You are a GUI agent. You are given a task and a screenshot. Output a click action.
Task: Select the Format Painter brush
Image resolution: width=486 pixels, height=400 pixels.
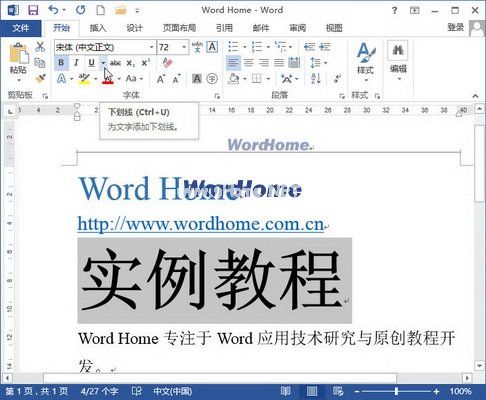40,79
